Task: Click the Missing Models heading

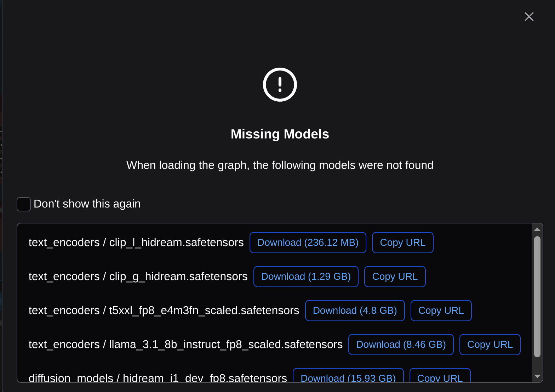Action: click(280, 134)
